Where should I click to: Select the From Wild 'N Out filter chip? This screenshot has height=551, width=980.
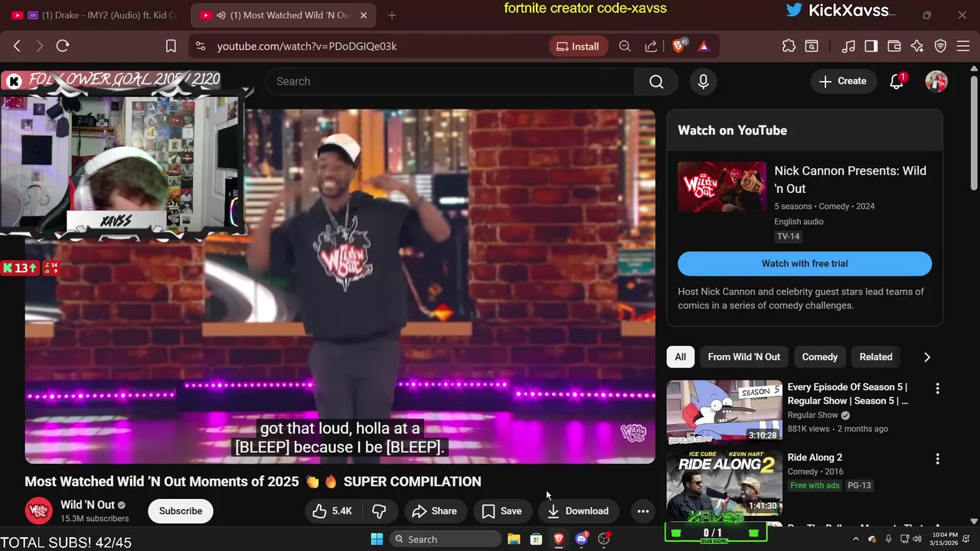point(744,357)
